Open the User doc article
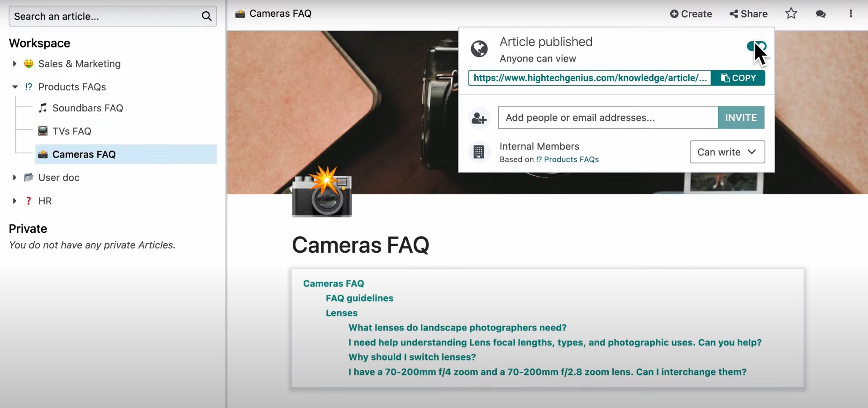The height and width of the screenshot is (408, 868). [x=59, y=178]
